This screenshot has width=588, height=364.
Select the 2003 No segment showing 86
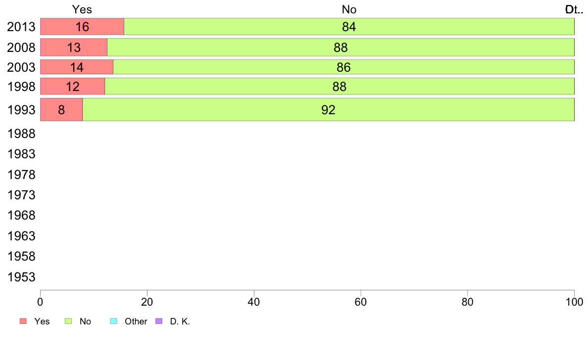tap(344, 67)
